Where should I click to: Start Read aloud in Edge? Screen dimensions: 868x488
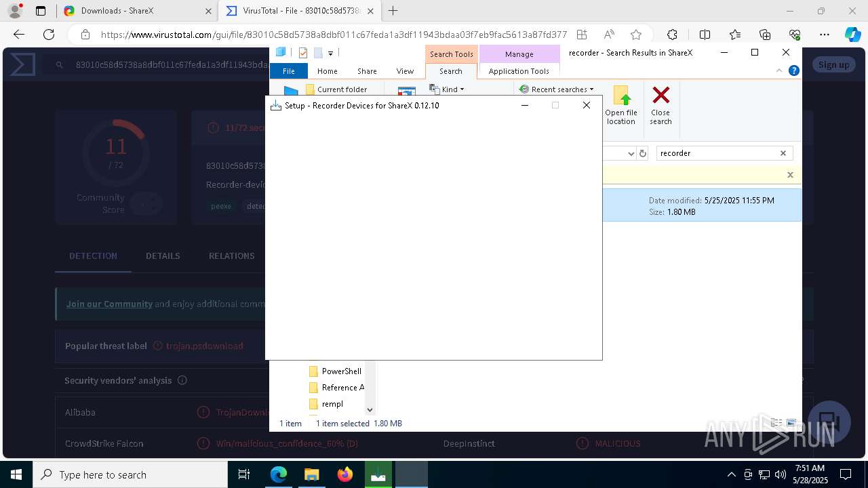609,35
